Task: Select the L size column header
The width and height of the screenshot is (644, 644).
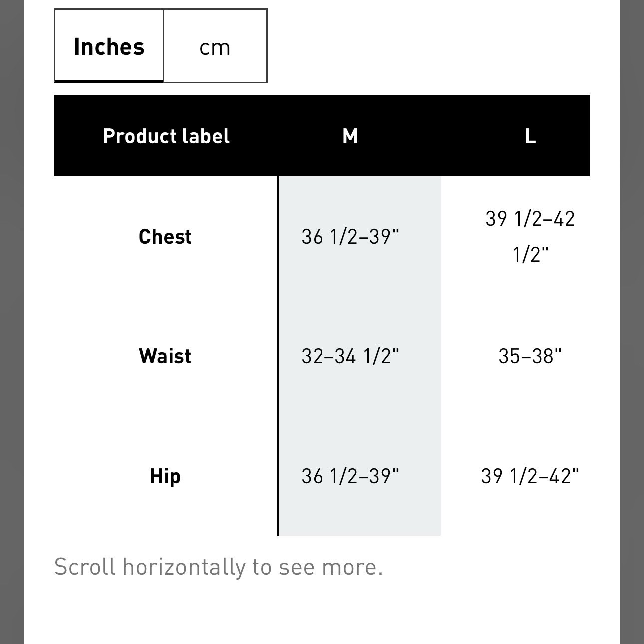Action: click(530, 136)
